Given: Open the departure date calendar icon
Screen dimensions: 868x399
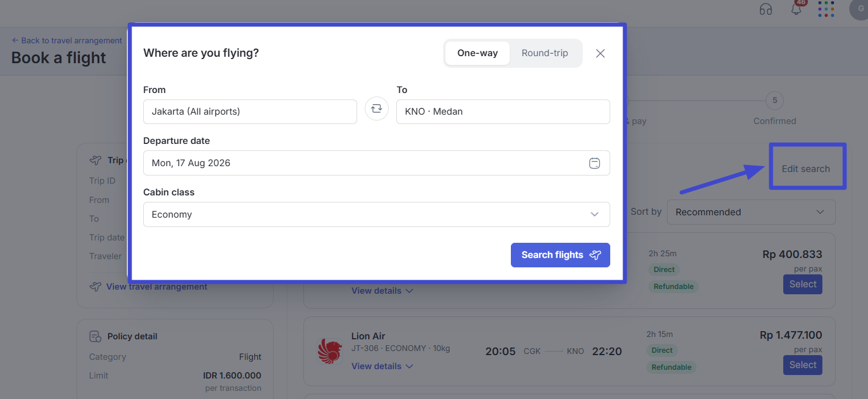Looking at the screenshot, I should (x=594, y=163).
